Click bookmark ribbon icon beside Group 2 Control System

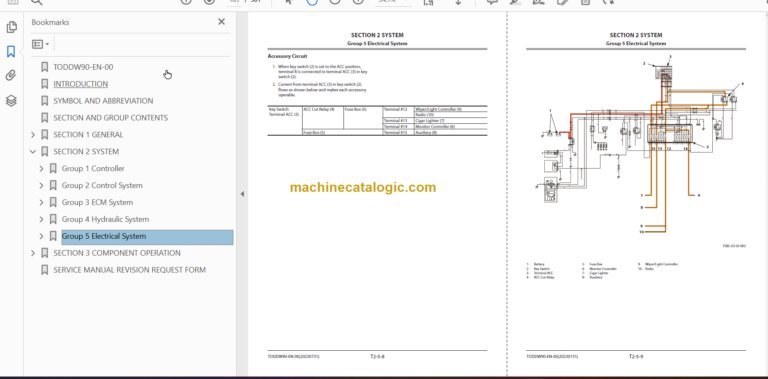click(x=53, y=185)
